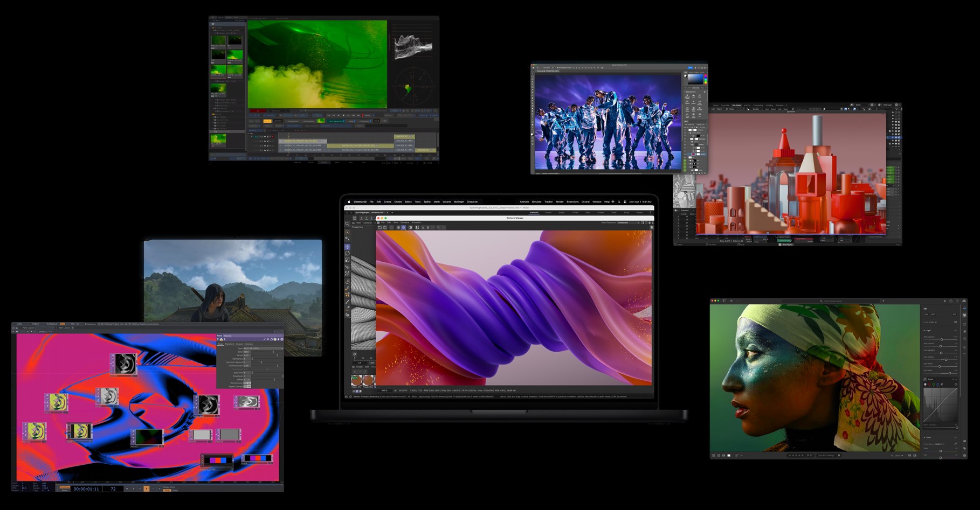Click the frame number field showing 72
This screenshot has width=980, height=510.
click(x=113, y=488)
